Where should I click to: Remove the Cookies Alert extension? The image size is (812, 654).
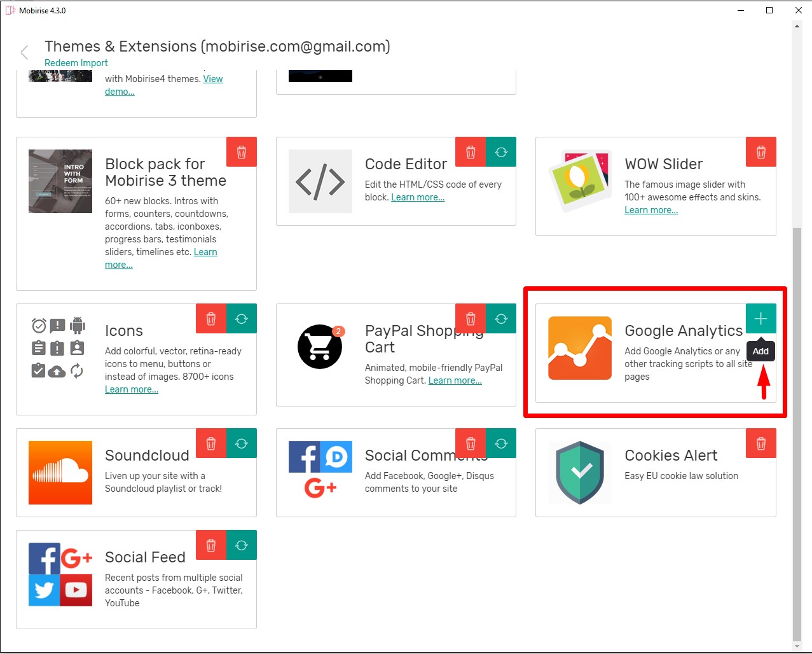click(760, 443)
